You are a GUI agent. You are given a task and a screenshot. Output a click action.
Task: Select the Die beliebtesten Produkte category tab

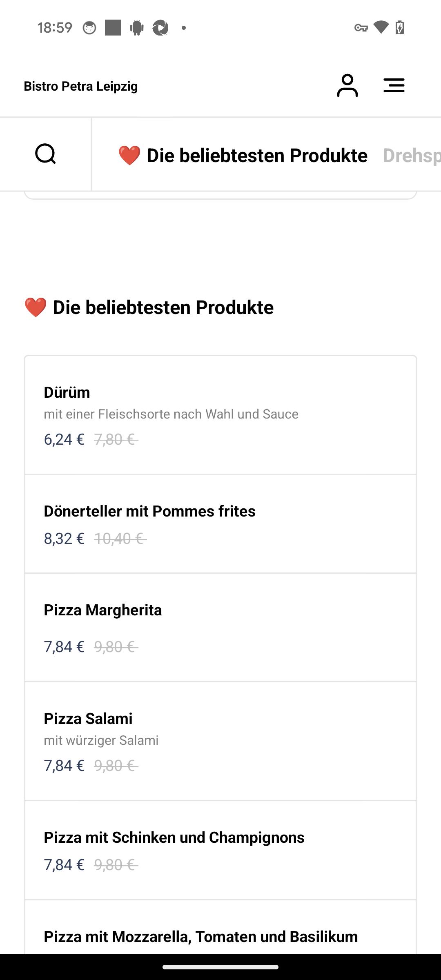pos(243,156)
